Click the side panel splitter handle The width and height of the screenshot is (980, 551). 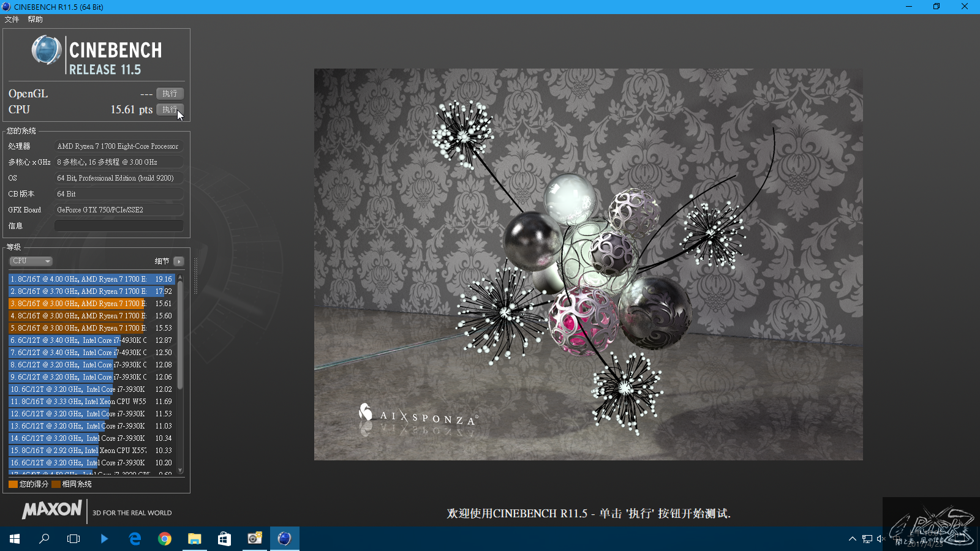tap(195, 275)
